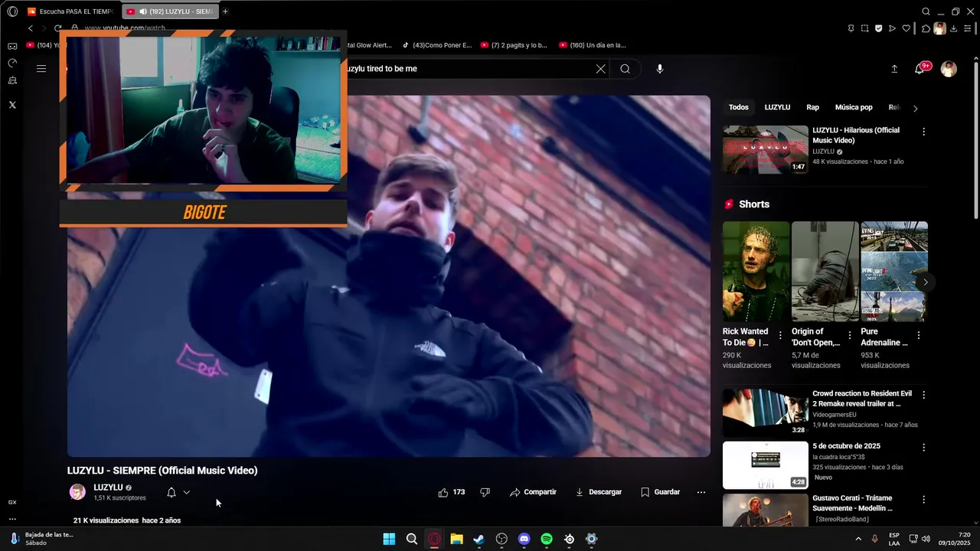Open Spotify from the taskbar

point(547,539)
